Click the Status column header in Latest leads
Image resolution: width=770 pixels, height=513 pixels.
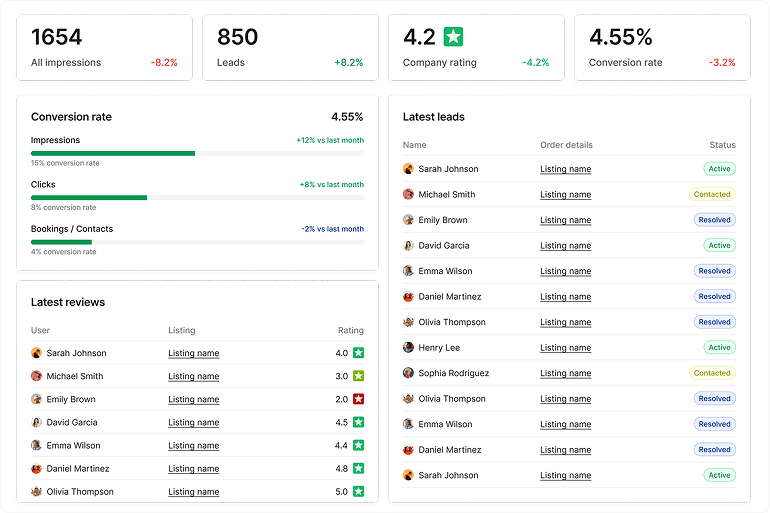pyautogui.click(x=722, y=145)
